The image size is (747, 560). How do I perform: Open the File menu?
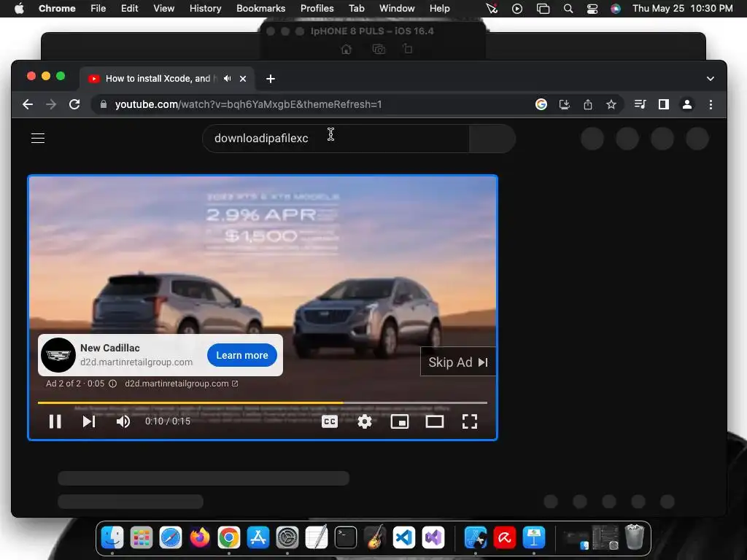click(x=98, y=8)
